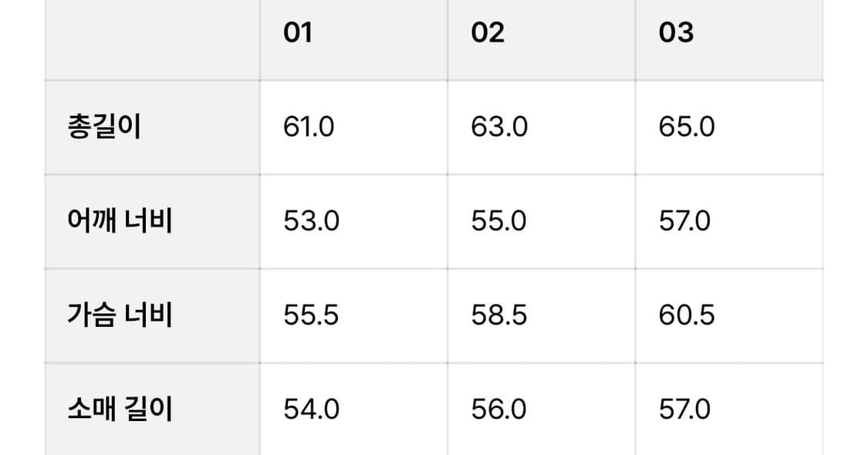Click the 61.0 total length value
This screenshot has width=868, height=455.
click(x=309, y=126)
